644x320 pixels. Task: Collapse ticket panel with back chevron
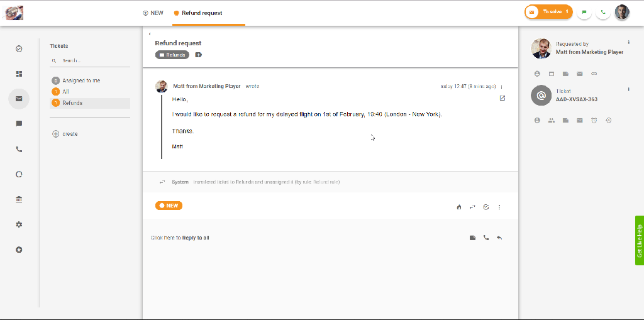tap(150, 34)
